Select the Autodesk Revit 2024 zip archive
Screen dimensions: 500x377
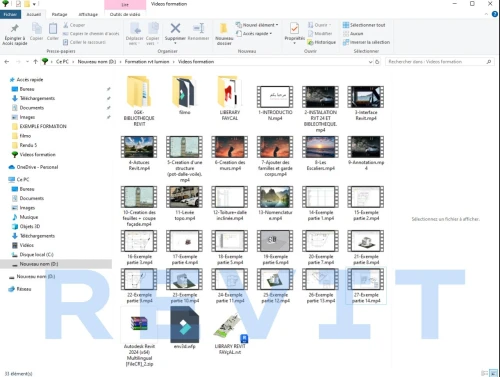pos(139,337)
